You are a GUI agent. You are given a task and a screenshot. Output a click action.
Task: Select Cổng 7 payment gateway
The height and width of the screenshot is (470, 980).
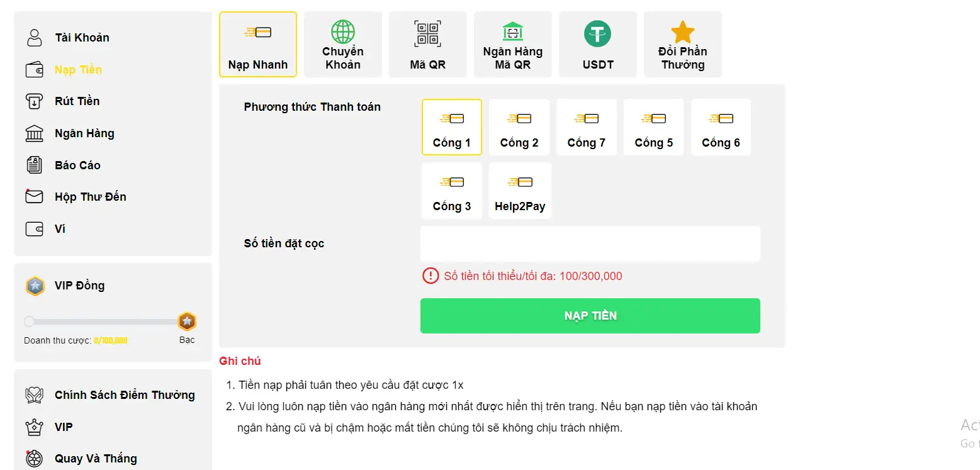point(586,126)
